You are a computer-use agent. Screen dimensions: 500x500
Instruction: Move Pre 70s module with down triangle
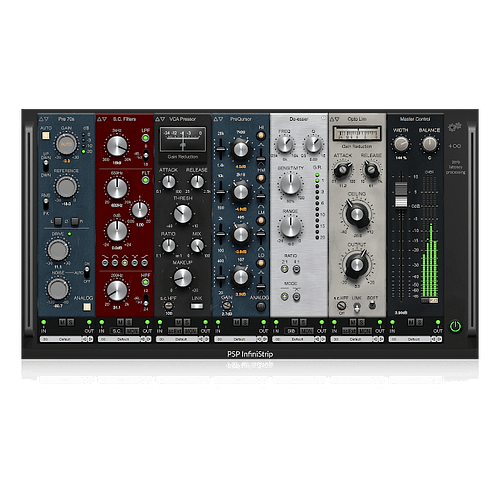(46, 119)
